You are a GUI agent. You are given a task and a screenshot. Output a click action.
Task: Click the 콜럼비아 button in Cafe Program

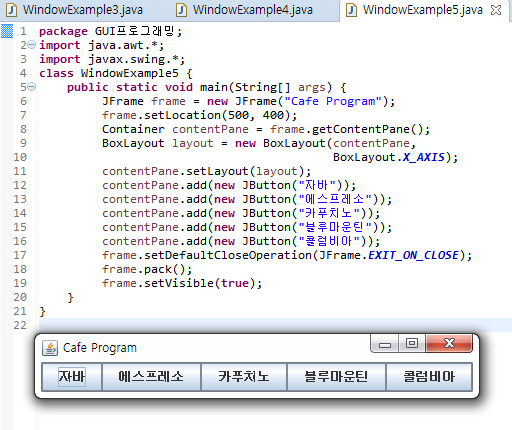(429, 377)
